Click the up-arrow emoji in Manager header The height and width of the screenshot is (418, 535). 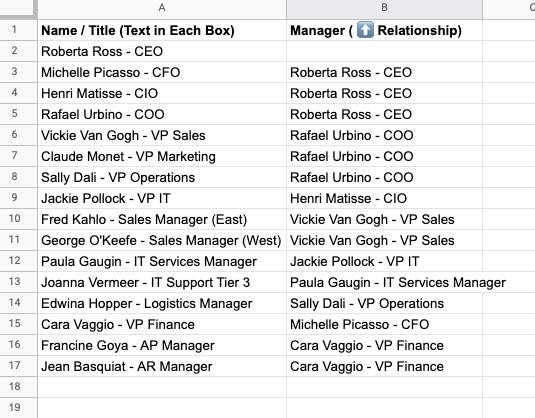click(x=365, y=30)
